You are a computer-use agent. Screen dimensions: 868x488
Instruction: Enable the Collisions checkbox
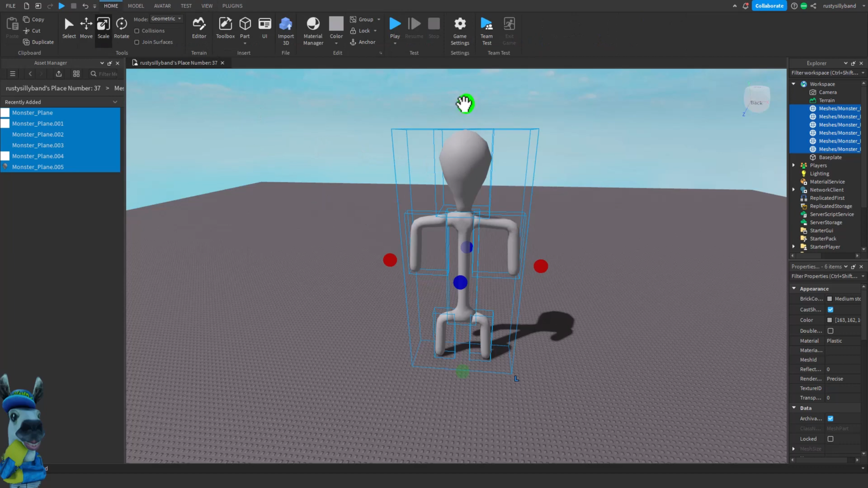tap(138, 30)
